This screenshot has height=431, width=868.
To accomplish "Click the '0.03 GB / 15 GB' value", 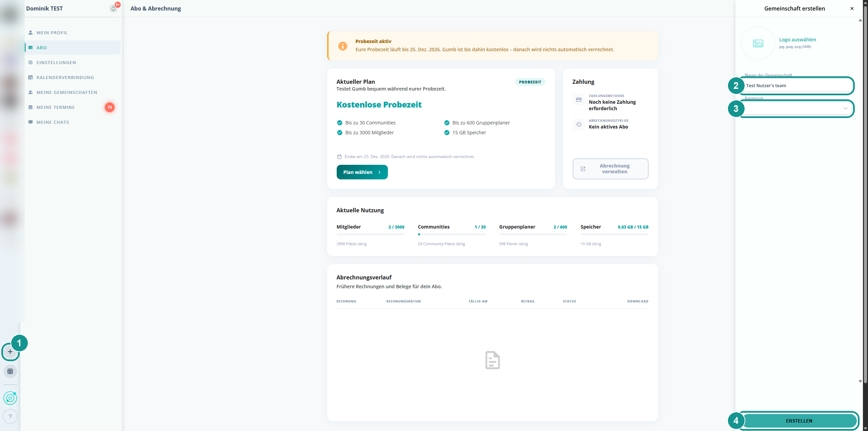I will 633,227.
